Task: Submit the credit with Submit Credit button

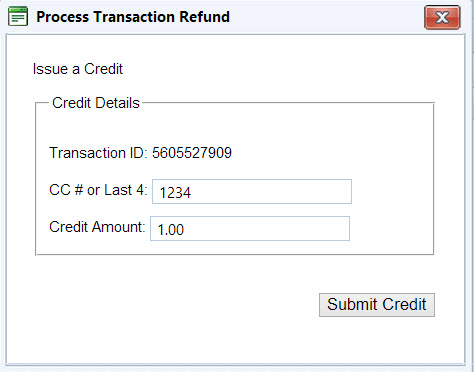Action: [x=377, y=305]
